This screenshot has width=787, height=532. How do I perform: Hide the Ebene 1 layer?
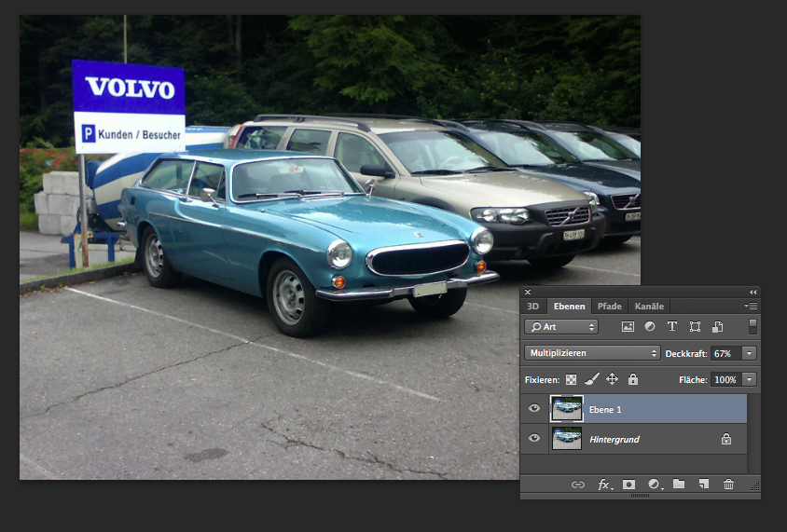click(534, 408)
